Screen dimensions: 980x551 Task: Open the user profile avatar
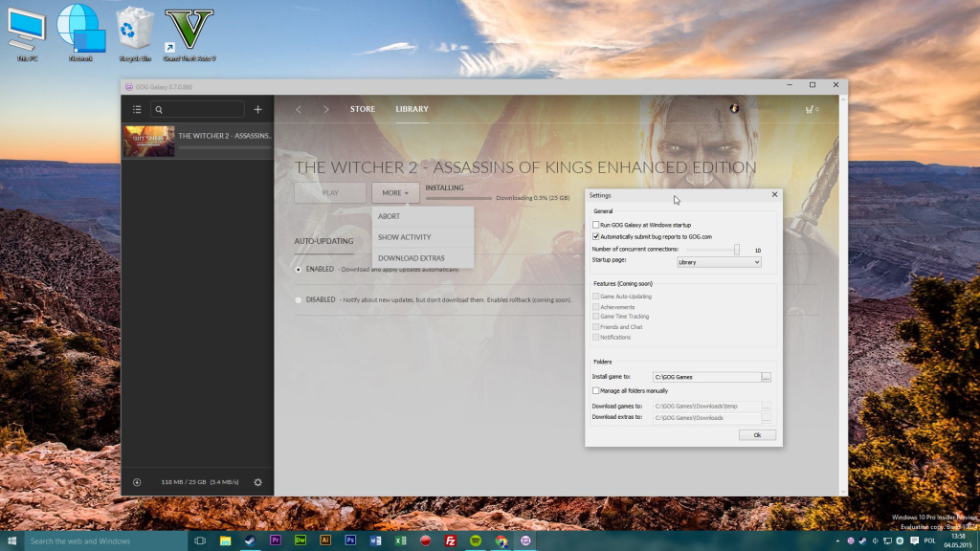pos(734,109)
